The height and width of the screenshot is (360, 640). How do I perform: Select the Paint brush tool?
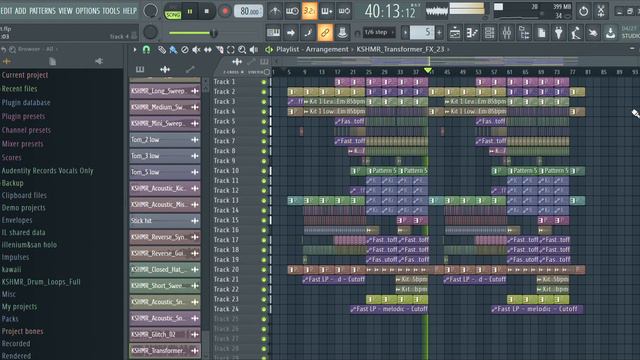173,50
